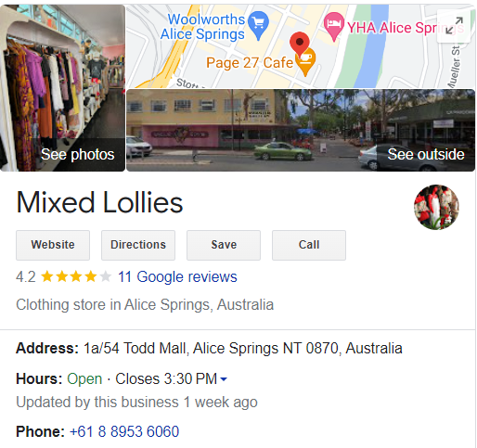The width and height of the screenshot is (477, 448).
Task: Click the red Mixed Lollies location marker
Action: 300,44
